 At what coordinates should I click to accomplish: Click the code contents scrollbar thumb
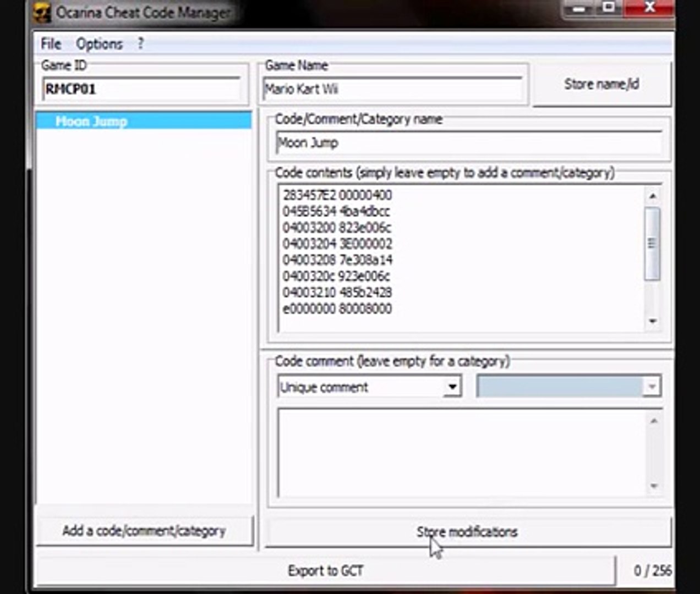(x=653, y=244)
